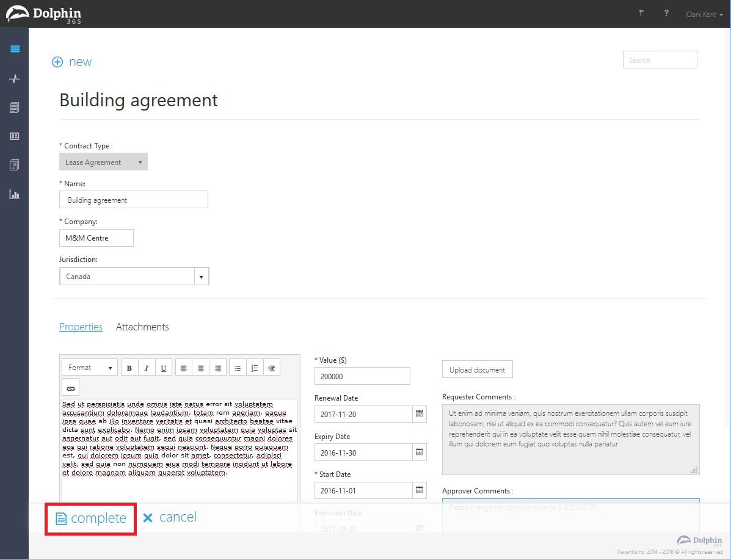The height and width of the screenshot is (560, 731).
Task: Click the Renewal Date text field
Action: pyautogui.click(x=363, y=414)
